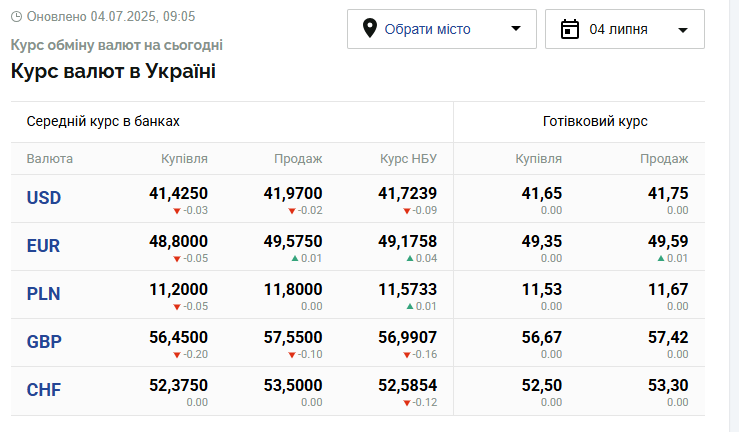Screen dimensions: 739x432
Task: Click the USD bank buy rate 41,4250
Action: pos(178,193)
